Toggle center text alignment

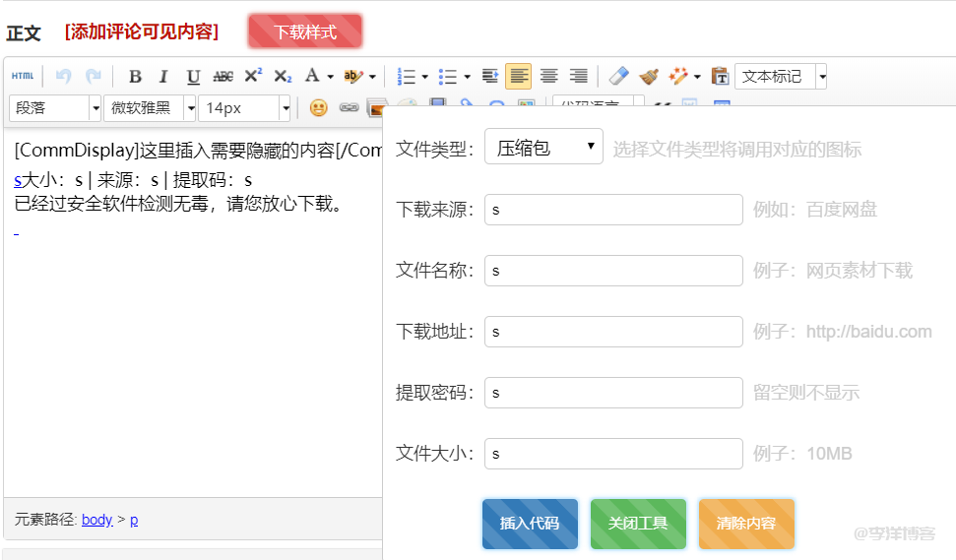(548, 77)
